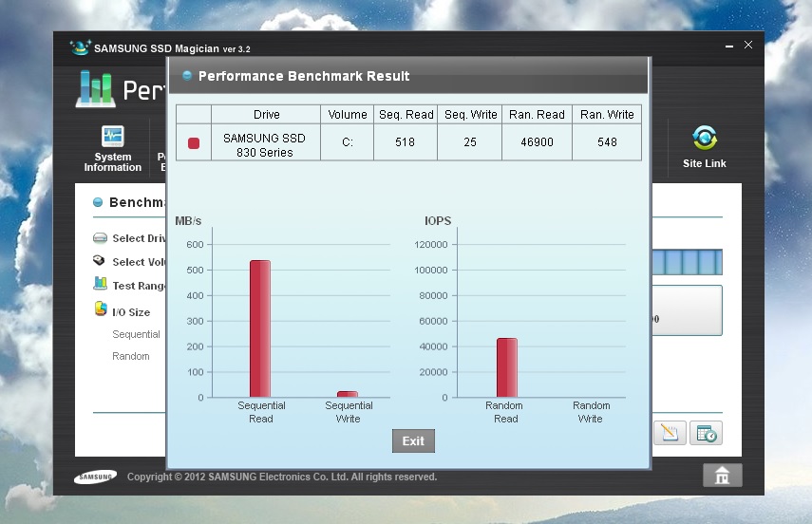Click the 'Volume' column header
The image size is (812, 524).
pos(348,115)
